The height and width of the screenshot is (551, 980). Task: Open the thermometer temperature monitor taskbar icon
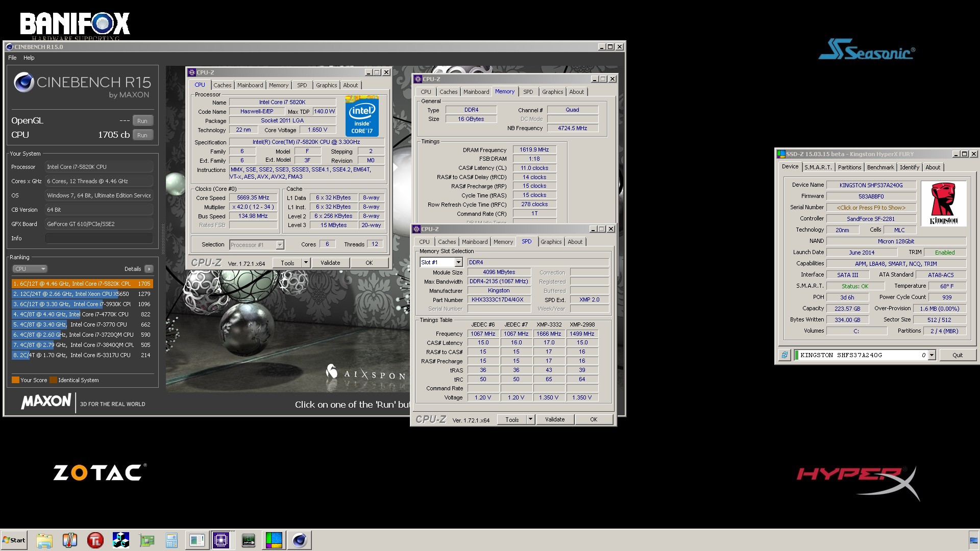click(x=70, y=540)
